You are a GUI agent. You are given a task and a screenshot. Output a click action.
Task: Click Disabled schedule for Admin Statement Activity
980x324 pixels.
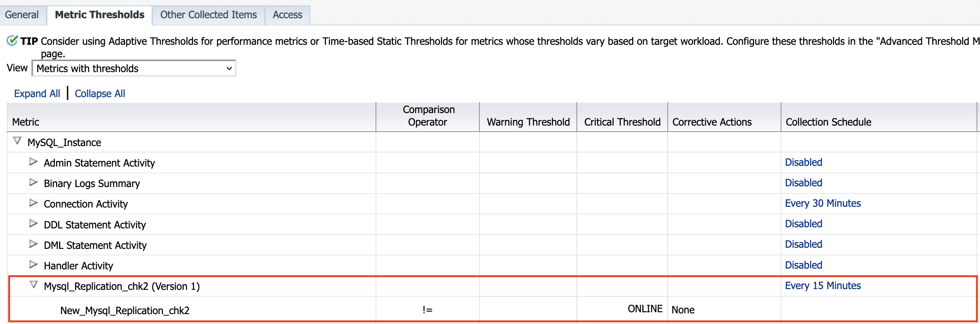803,162
